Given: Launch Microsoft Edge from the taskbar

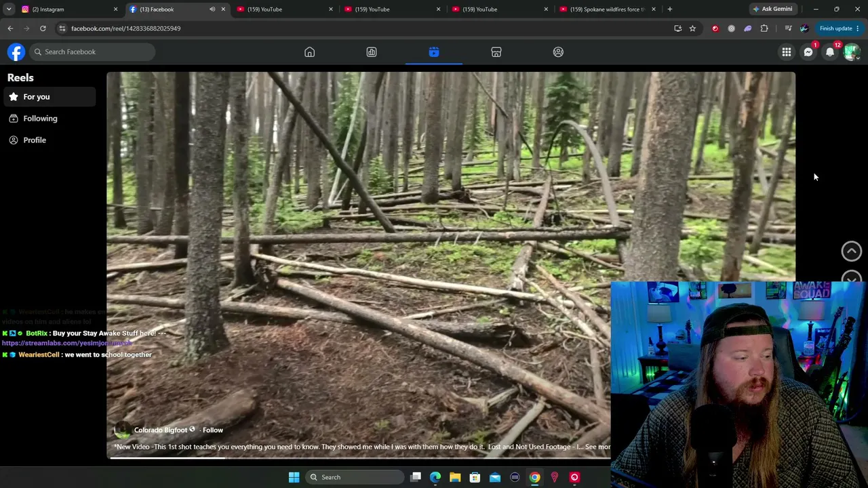Looking at the screenshot, I should tap(435, 477).
